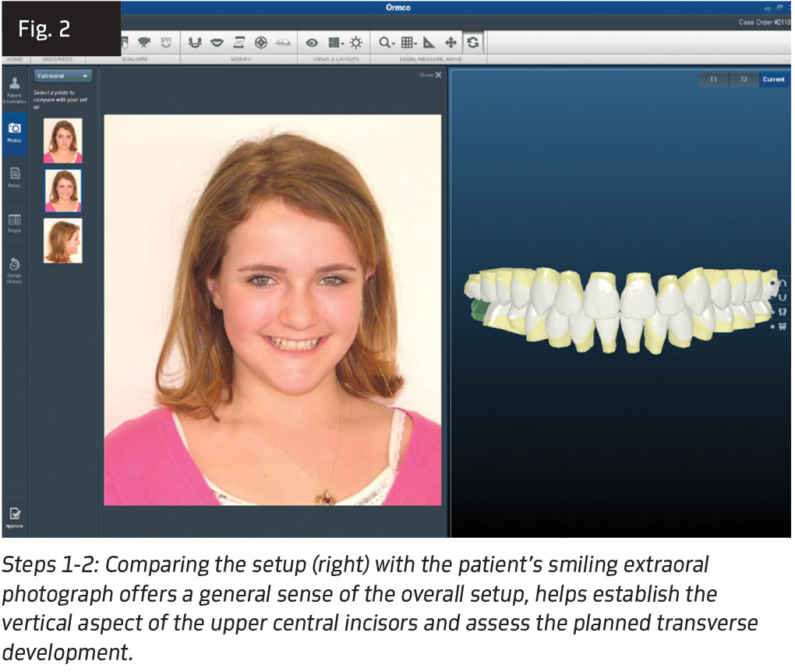Screen dimensions: 795x672
Task: Open the Torque table panel
Action: (x=14, y=223)
